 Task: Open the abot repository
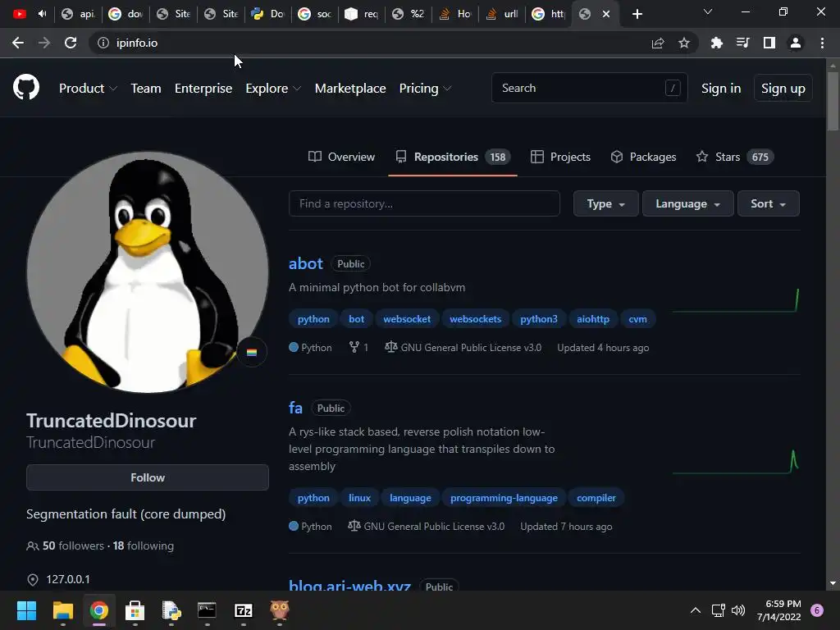point(305,263)
